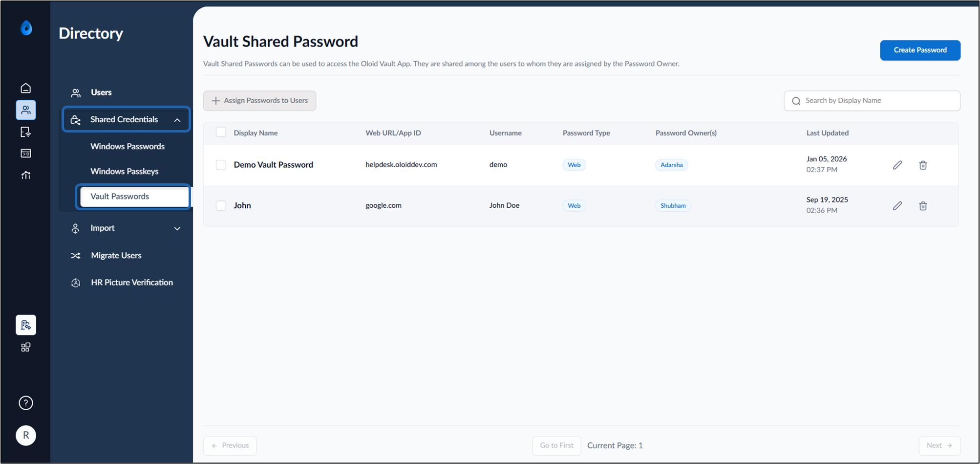The image size is (980, 464).
Task: Click the Web tag in John row
Action: coord(574,205)
